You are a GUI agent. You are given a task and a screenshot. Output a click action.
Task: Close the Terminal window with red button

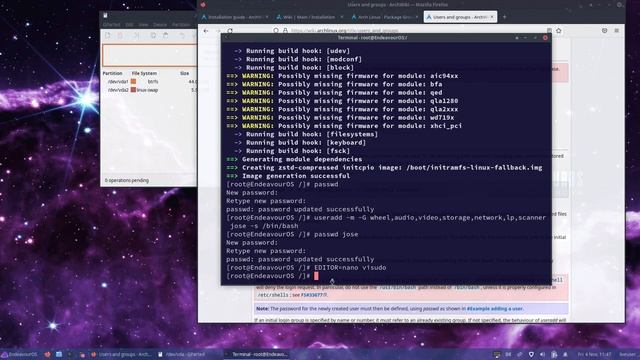(545, 38)
